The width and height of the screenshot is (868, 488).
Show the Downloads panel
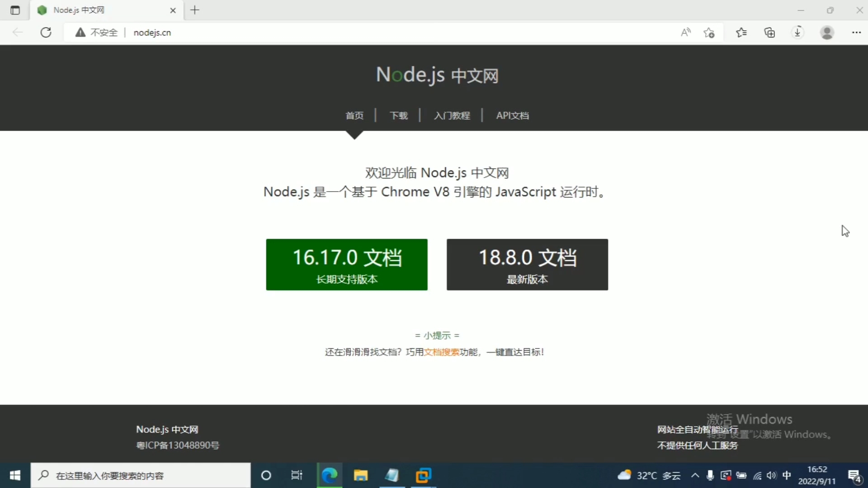click(797, 32)
